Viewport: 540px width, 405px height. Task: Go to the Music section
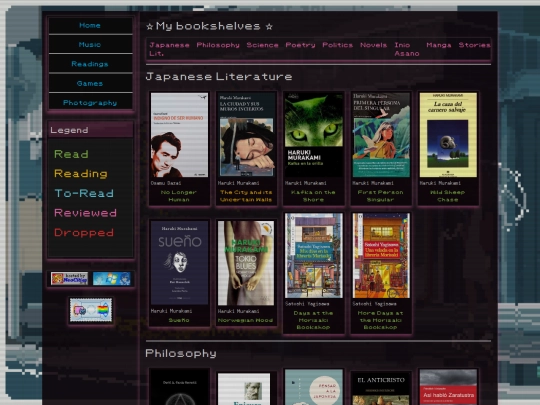coord(90,45)
